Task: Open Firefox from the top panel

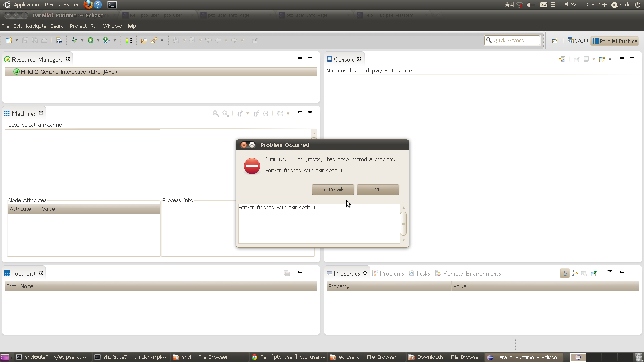Action: (x=88, y=5)
